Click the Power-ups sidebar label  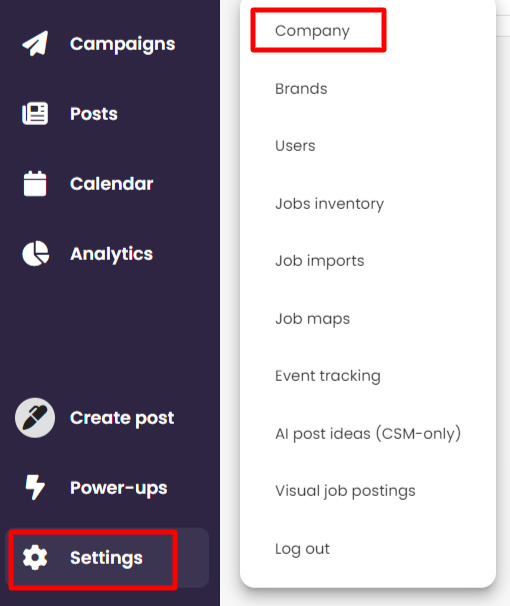(x=119, y=488)
